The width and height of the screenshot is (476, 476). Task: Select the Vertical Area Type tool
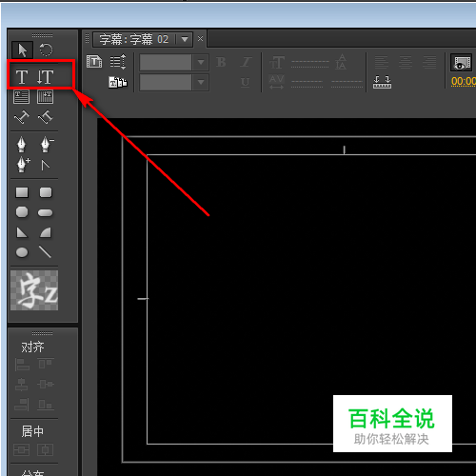(45, 97)
